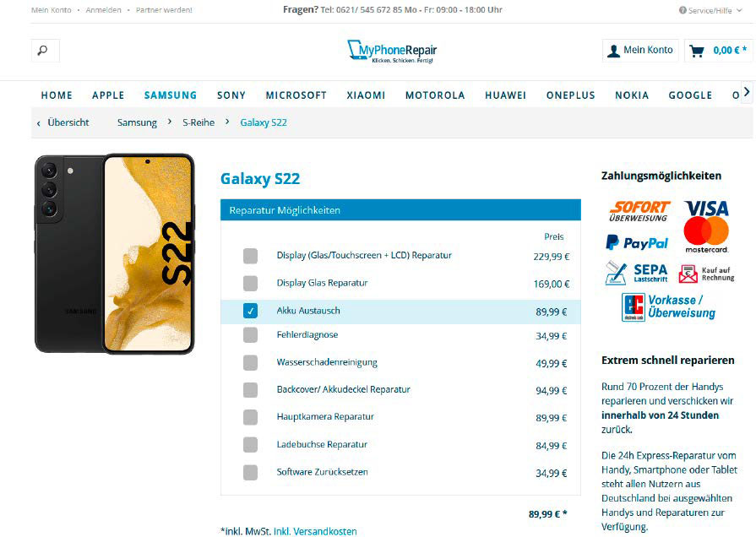Click the Galaxy S22 heading
Viewport: 756px width, 537px height.
pyautogui.click(x=260, y=179)
